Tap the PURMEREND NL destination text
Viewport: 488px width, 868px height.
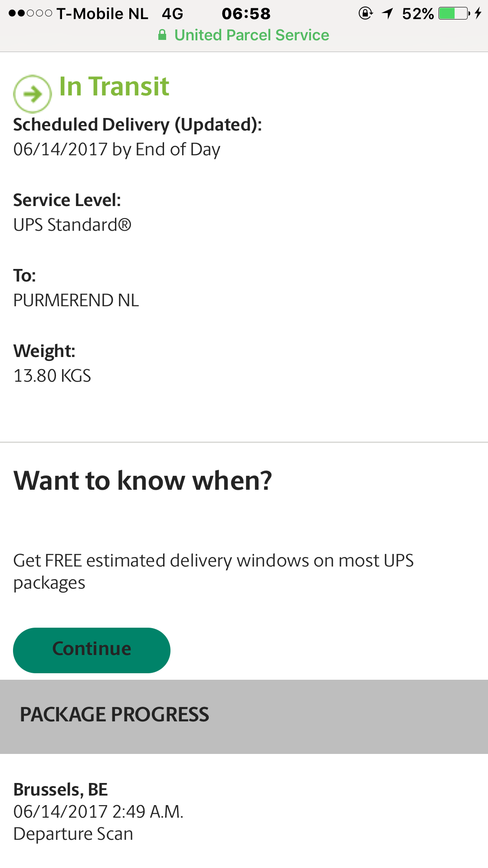[76, 300]
